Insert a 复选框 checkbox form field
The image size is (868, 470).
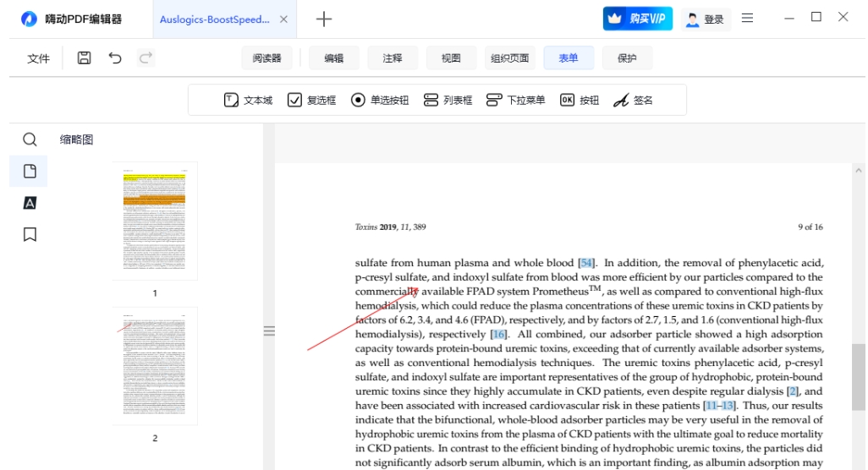point(311,100)
